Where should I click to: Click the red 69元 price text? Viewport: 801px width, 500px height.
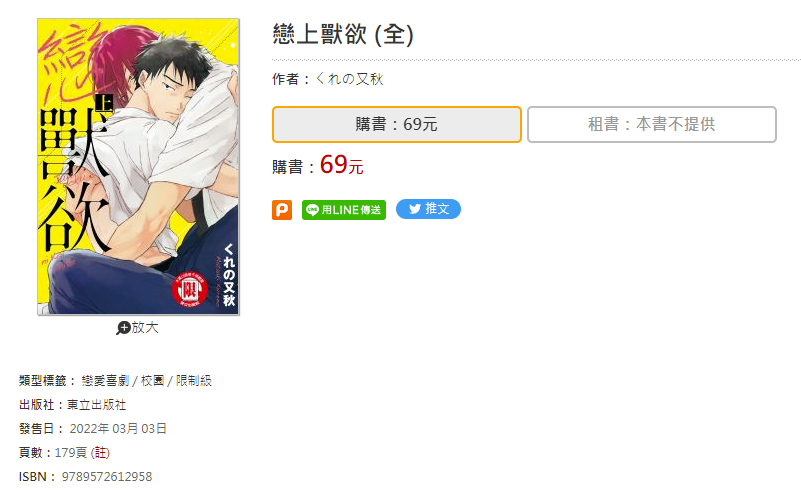(342, 164)
